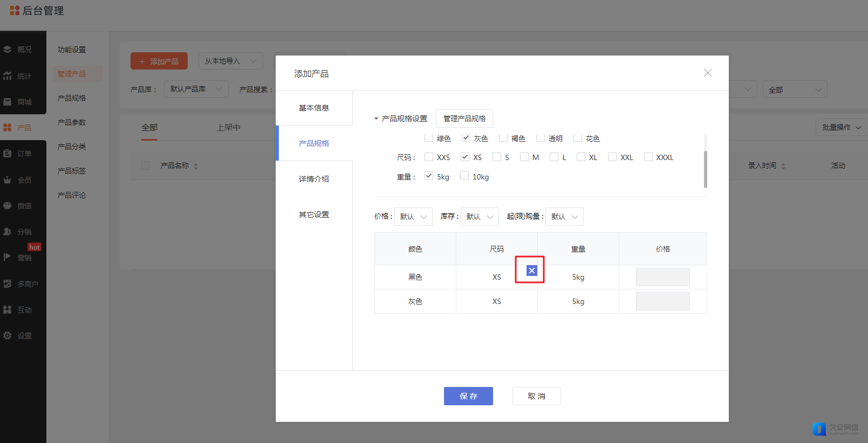Open the 商城 mall sidebar icon
868x443 pixels.
(x=8, y=102)
